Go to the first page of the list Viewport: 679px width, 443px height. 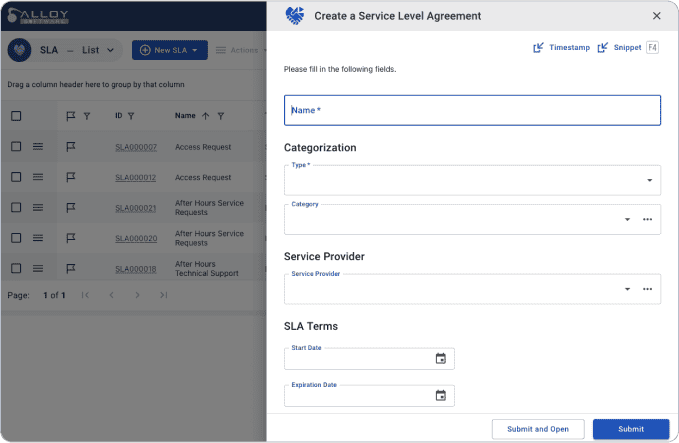[85, 295]
